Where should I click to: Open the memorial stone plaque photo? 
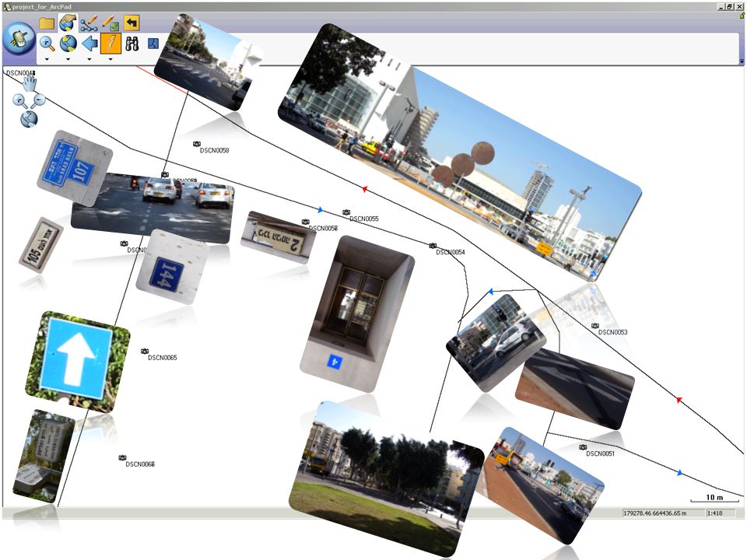43,457
